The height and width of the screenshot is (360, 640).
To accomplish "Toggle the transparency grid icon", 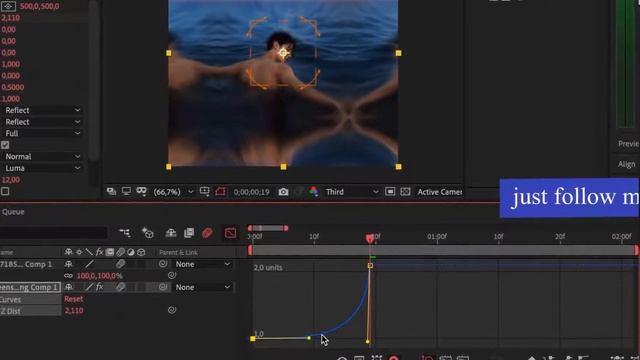I will coord(405,191).
